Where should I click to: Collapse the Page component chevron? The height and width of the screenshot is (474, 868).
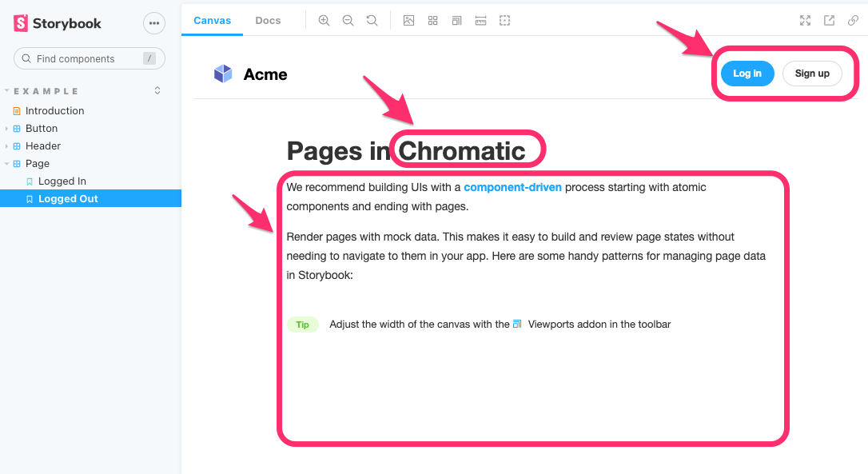click(6, 164)
